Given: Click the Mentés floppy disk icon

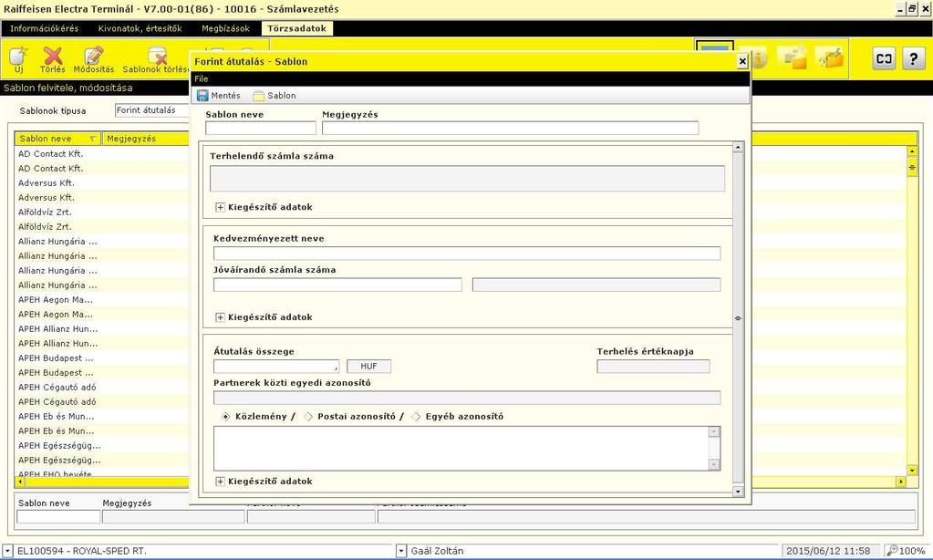Looking at the screenshot, I should coord(202,95).
